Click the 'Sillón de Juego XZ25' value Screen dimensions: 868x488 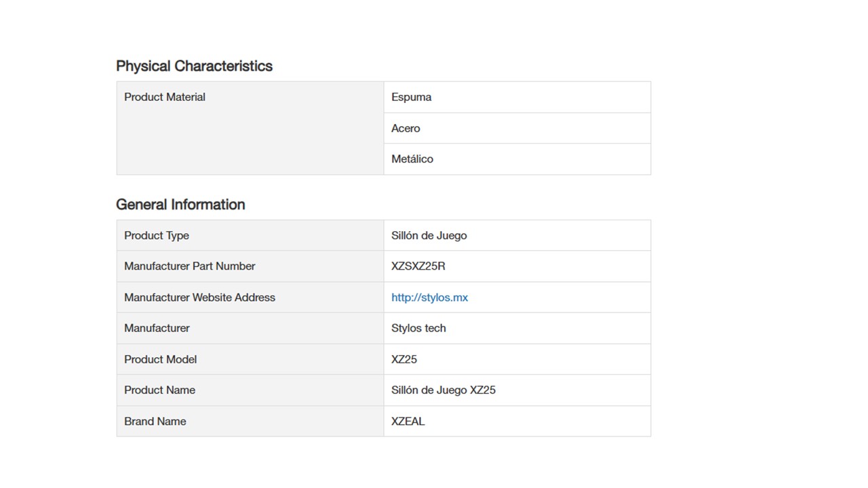443,390
